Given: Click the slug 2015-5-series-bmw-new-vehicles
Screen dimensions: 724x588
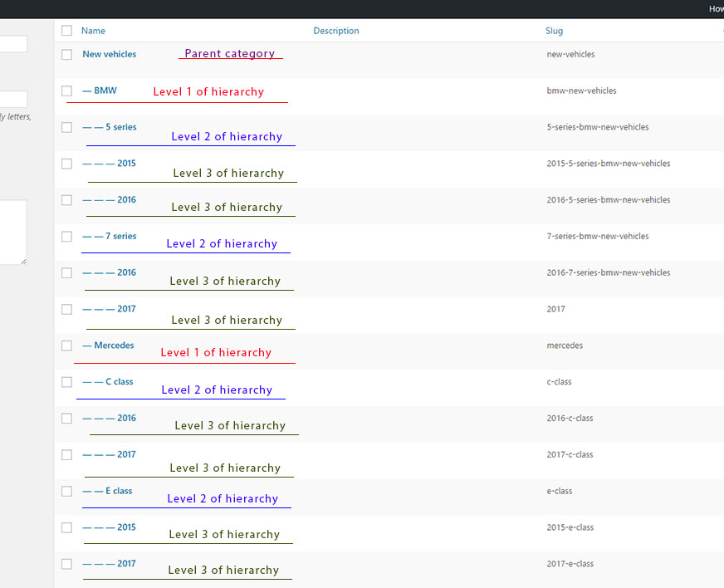Looking at the screenshot, I should (609, 164).
